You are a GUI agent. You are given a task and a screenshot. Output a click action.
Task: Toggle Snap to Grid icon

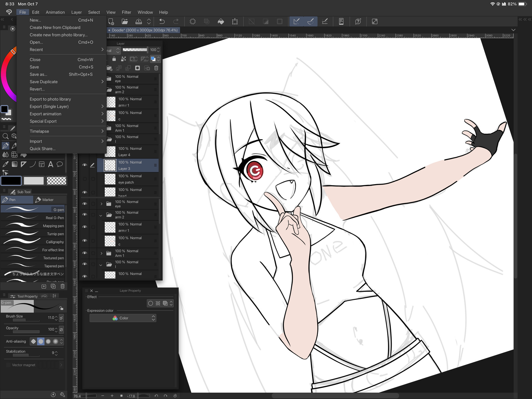tap(325, 21)
